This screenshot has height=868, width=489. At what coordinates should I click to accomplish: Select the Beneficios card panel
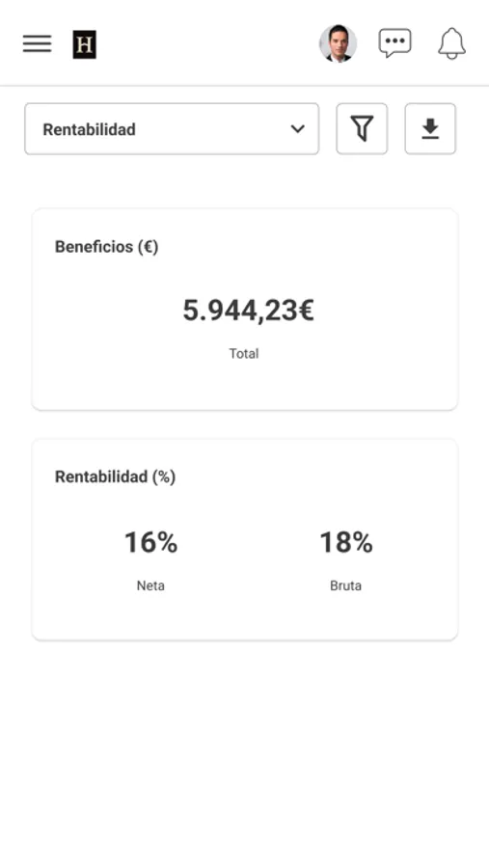point(245,310)
